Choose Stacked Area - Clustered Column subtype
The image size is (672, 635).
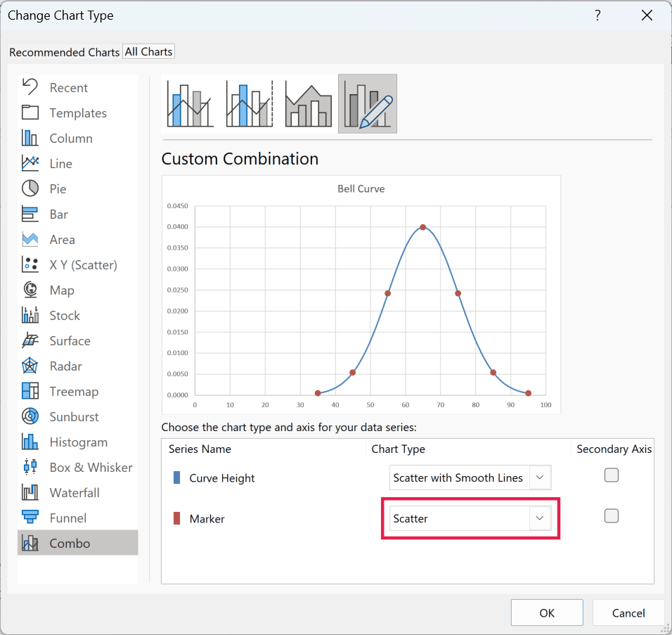309,104
